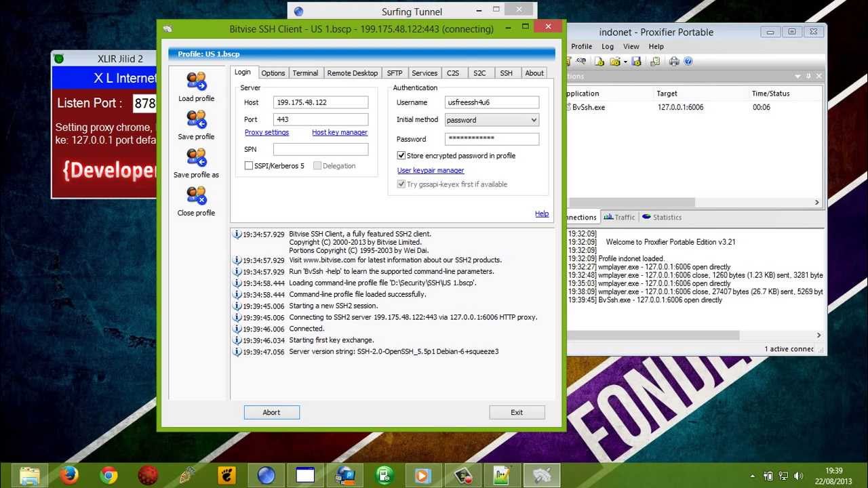Viewport: 868px width, 488px height.
Task: Click into the Password field
Action: pos(492,138)
